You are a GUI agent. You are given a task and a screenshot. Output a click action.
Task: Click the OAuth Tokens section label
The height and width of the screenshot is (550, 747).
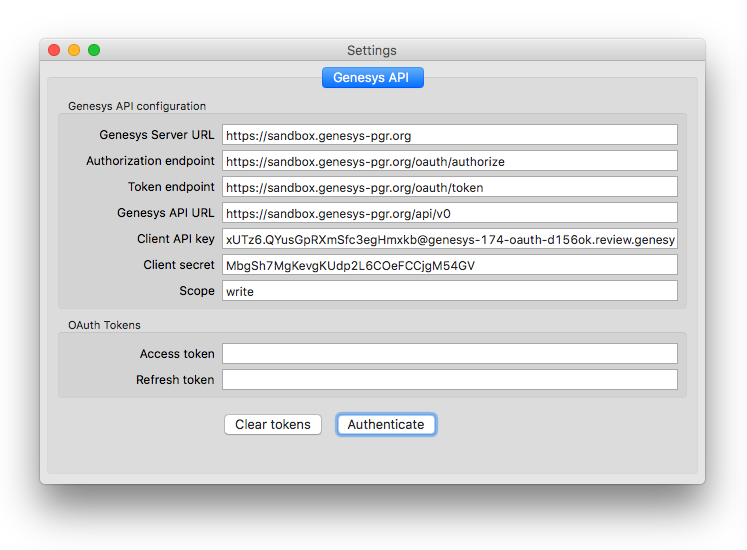point(104,325)
